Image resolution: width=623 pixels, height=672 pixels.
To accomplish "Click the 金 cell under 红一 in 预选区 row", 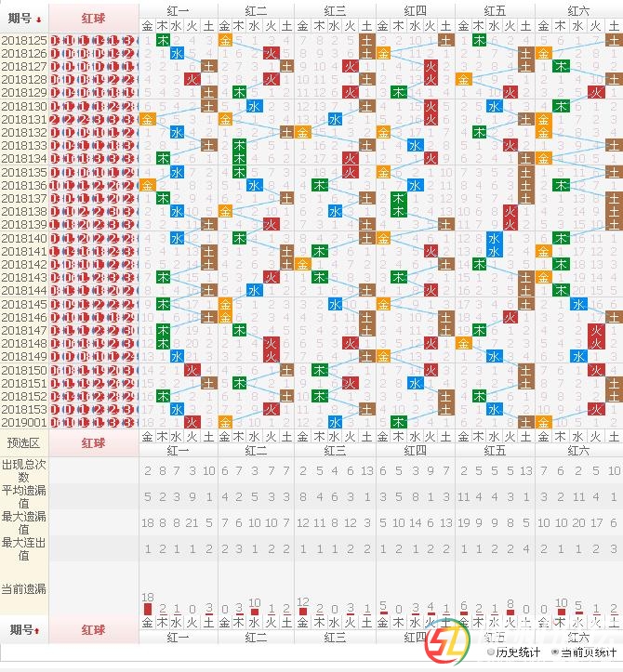I will (147, 437).
